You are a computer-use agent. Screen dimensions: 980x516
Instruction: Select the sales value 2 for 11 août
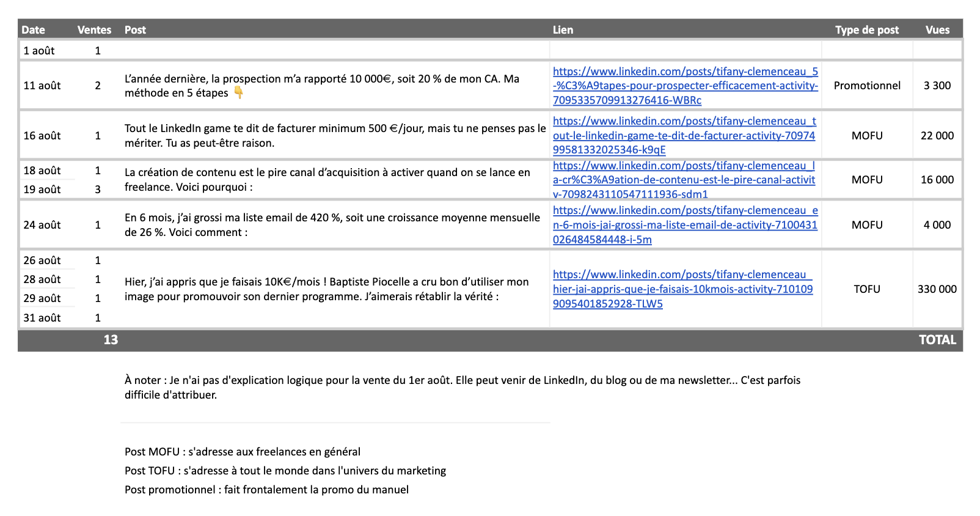click(x=98, y=86)
